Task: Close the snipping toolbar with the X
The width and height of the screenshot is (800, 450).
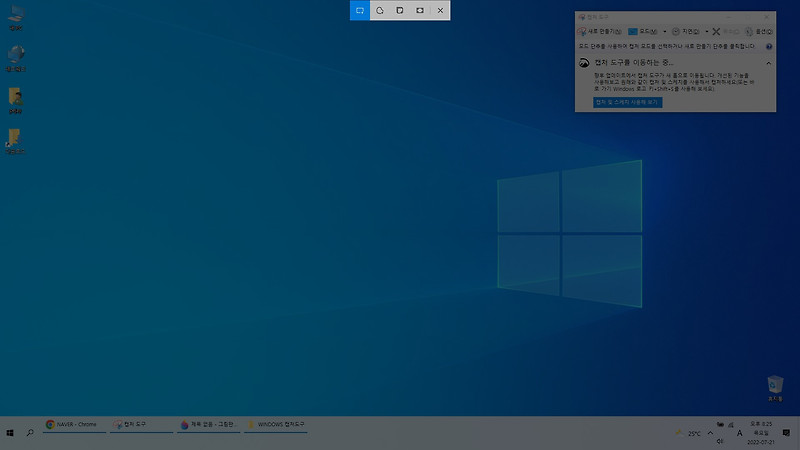Action: (440, 10)
